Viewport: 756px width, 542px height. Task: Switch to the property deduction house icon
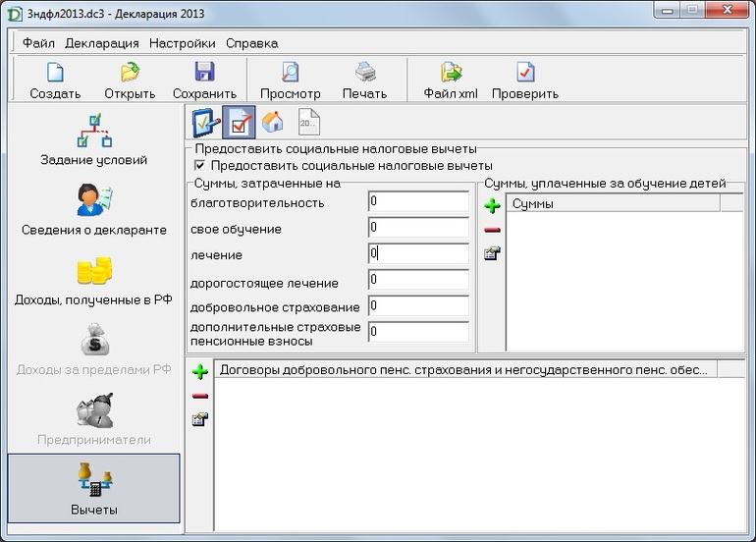(272, 122)
